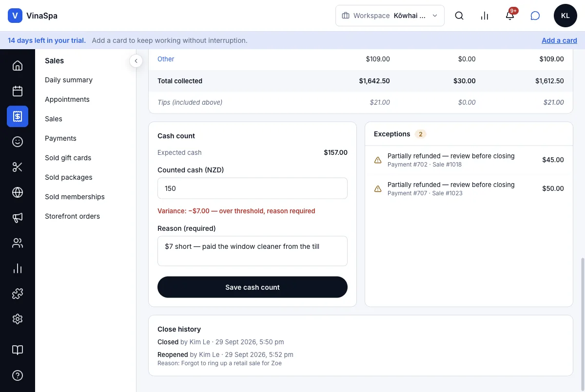Screen dimensions: 585x392
Task: Click the Expected cash $157.00 value
Action: point(335,152)
